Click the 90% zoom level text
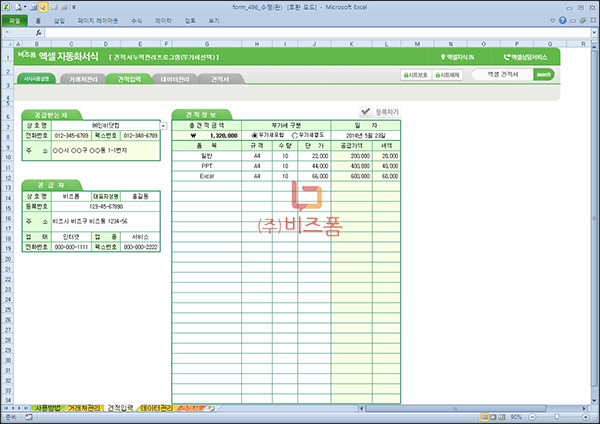The height and width of the screenshot is (424, 600). pyautogui.click(x=516, y=417)
